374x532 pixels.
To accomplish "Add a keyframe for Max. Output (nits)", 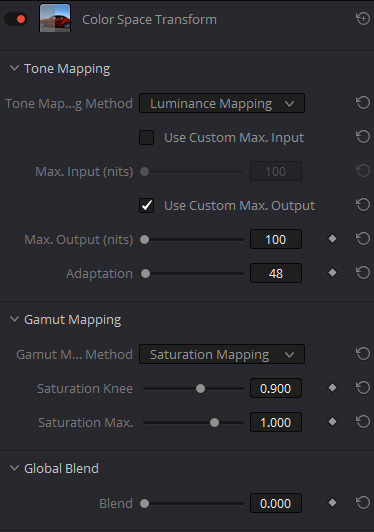I will pyautogui.click(x=333, y=239).
